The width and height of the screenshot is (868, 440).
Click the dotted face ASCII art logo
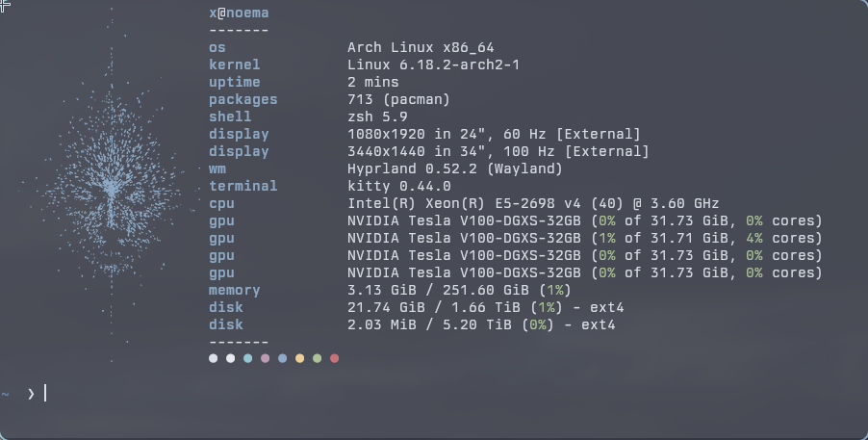(x=111, y=183)
